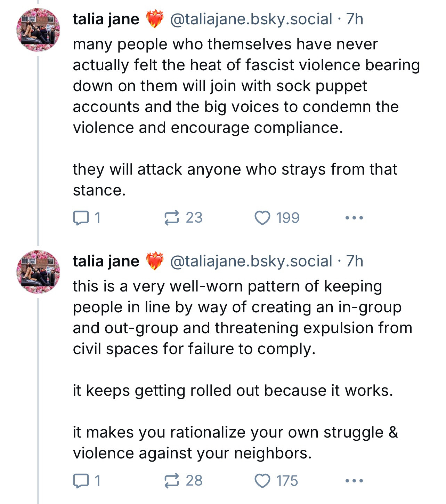Open talia jane avatar on first post
The width and height of the screenshot is (446, 504).
click(x=38, y=30)
